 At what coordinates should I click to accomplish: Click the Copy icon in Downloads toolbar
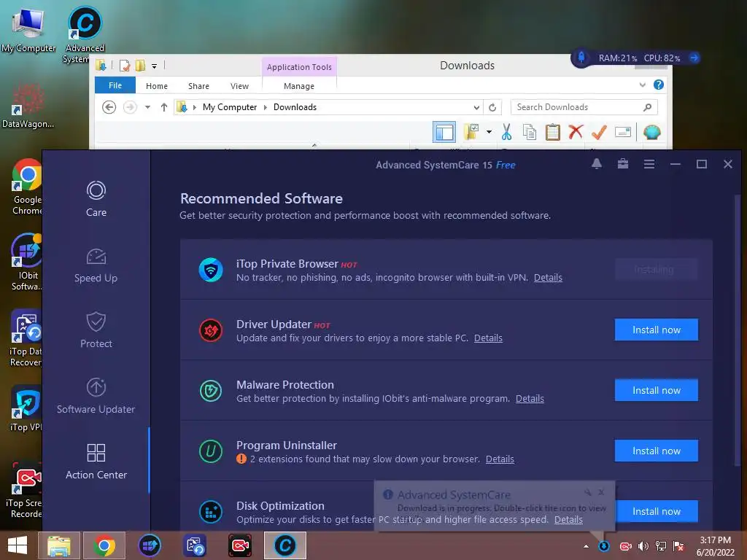coord(530,132)
